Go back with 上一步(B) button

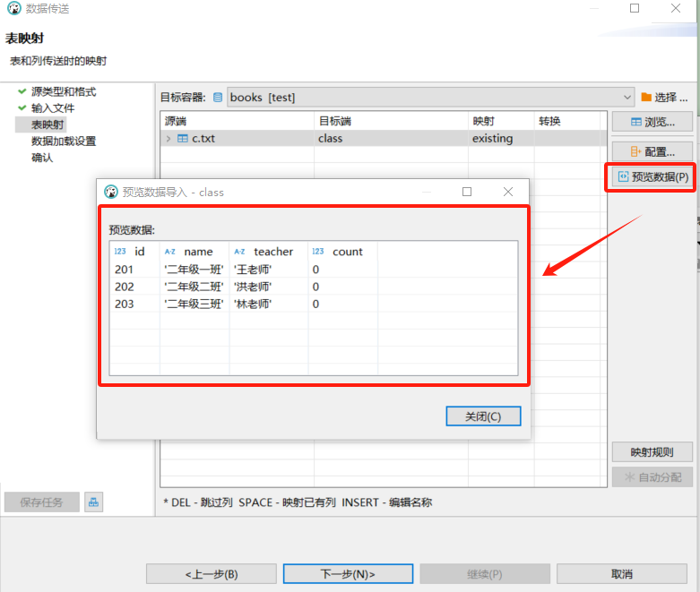pos(212,574)
